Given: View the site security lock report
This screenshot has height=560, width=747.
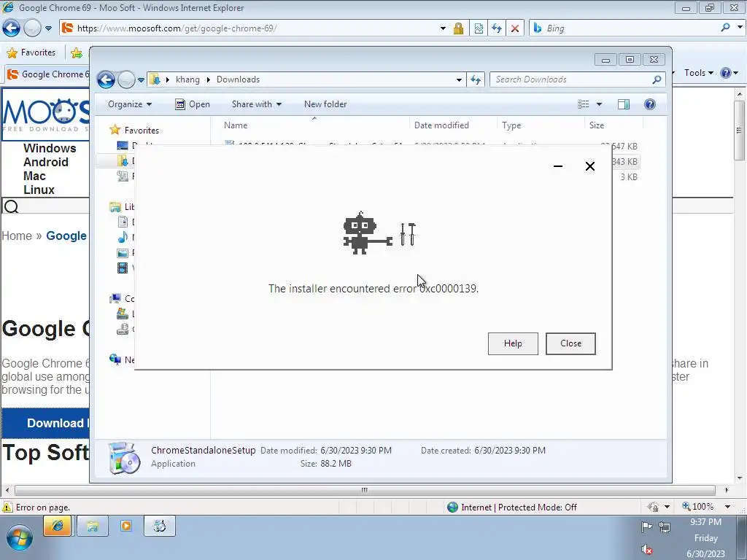Looking at the screenshot, I should [458, 28].
